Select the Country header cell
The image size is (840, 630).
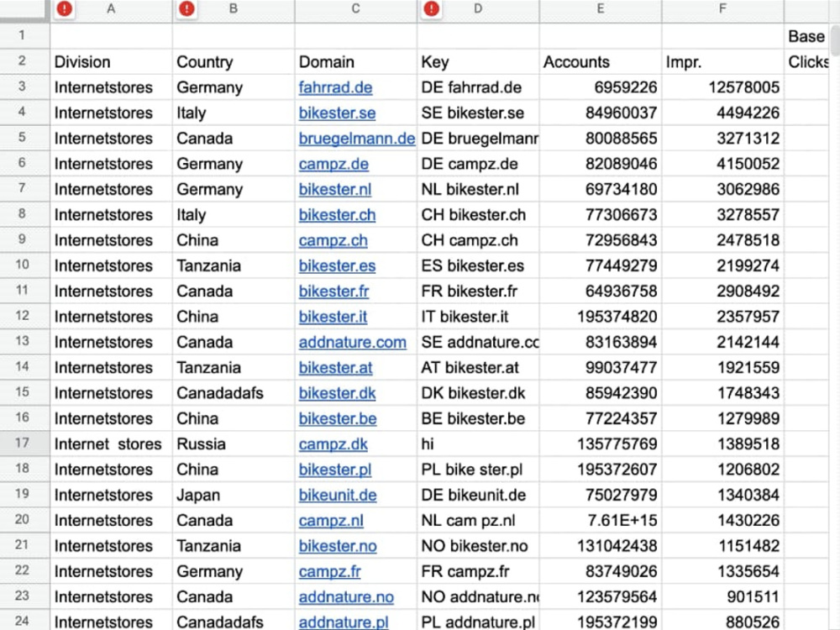tap(234, 61)
